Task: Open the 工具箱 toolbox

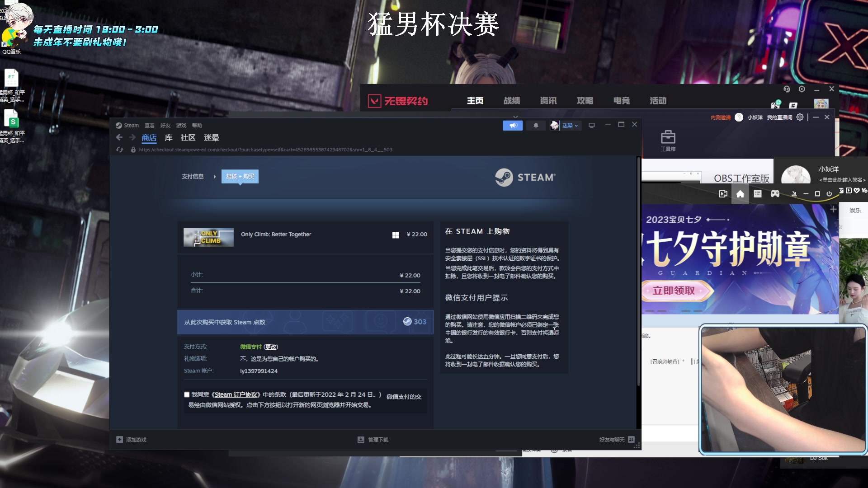Action: tap(668, 141)
